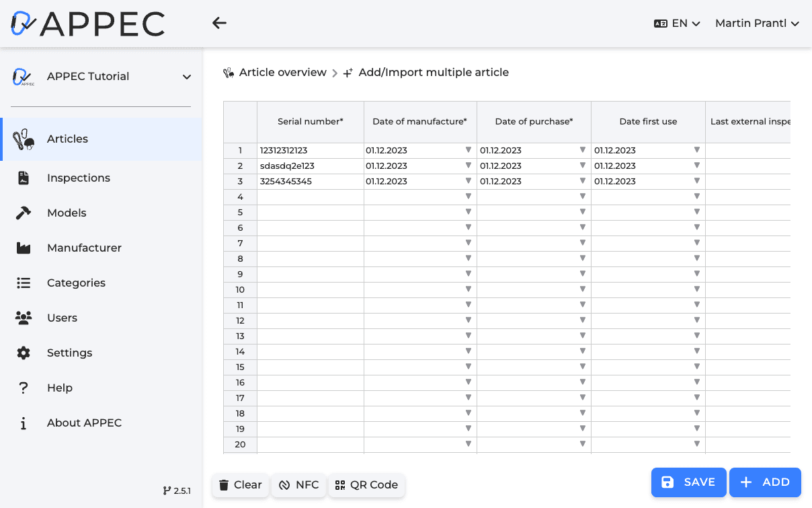Click the QR Code scan button
This screenshot has height=508, width=812.
[366, 484]
